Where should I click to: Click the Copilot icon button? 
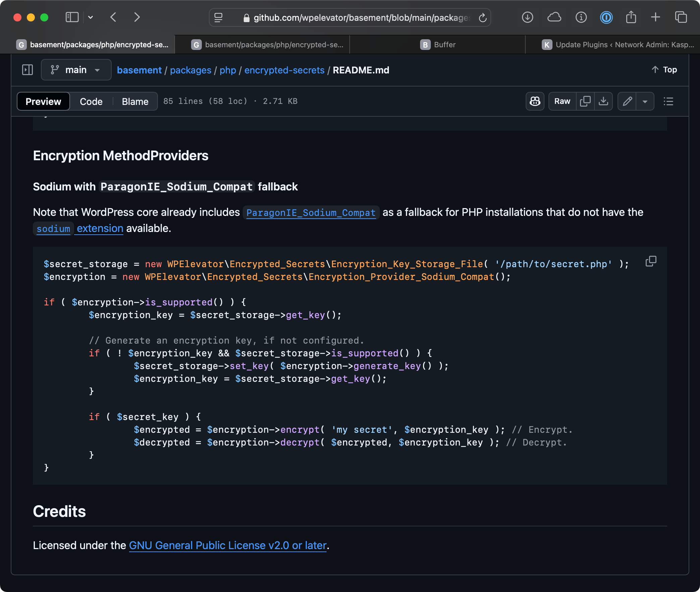[x=535, y=101]
